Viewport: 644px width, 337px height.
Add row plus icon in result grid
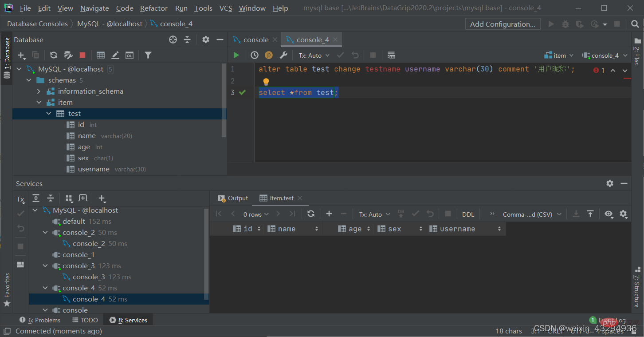click(x=329, y=214)
